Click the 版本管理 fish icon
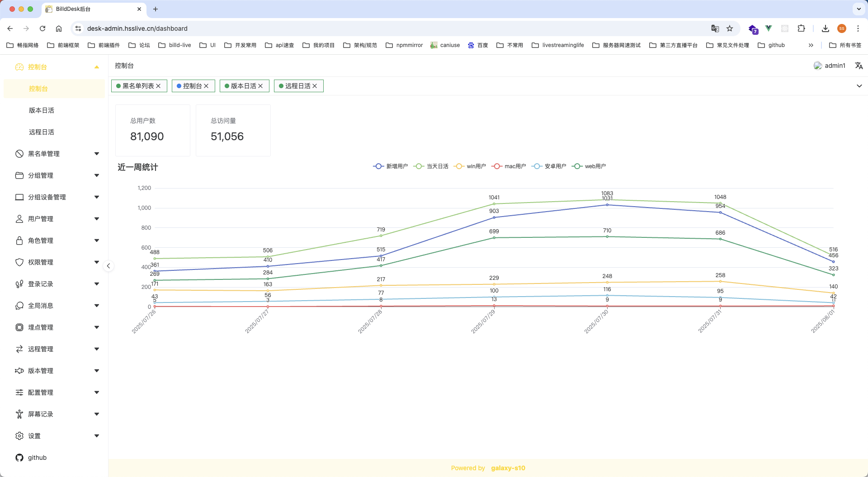This screenshot has width=868, height=477. (x=19, y=371)
